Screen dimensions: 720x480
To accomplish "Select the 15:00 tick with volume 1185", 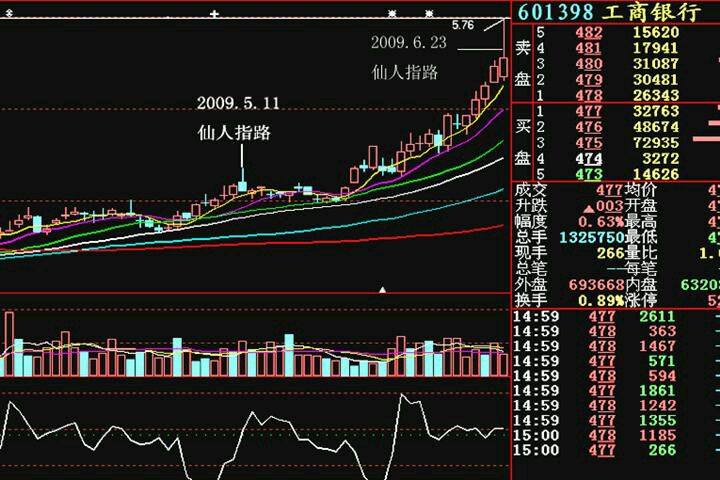I will (616, 435).
